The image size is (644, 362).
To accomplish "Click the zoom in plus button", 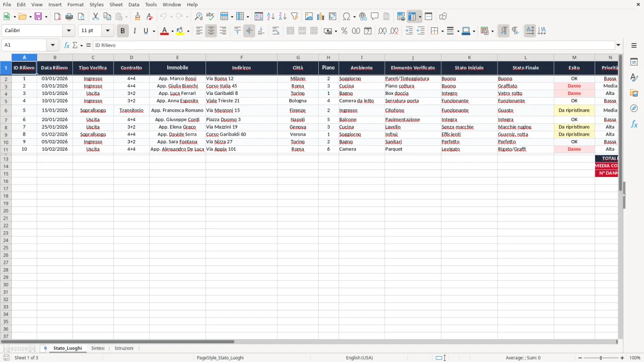I will 623,358.
